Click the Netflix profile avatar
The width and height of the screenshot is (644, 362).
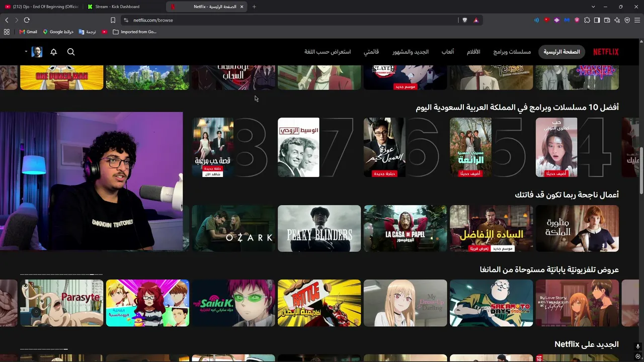(37, 52)
